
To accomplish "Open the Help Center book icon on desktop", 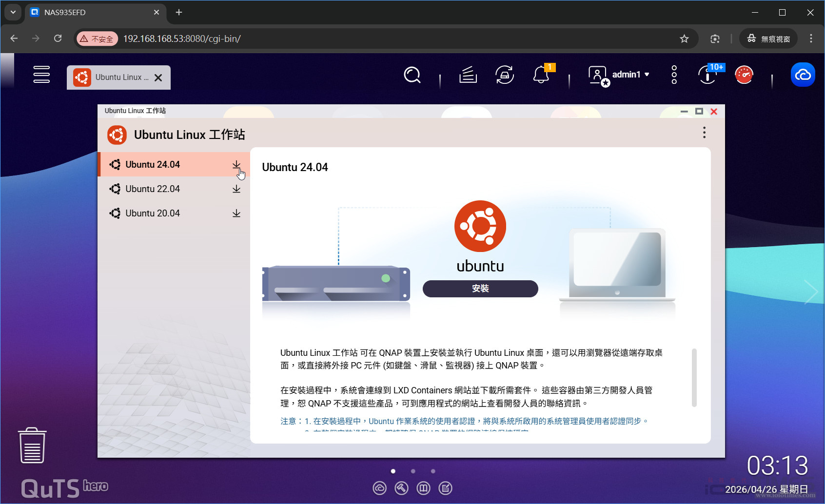I will coord(423,488).
